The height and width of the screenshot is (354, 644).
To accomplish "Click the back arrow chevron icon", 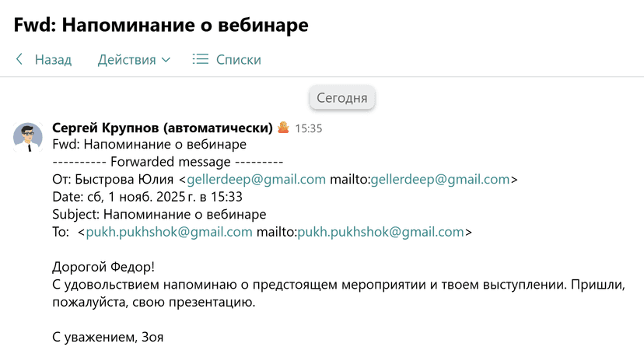I will click(x=19, y=59).
